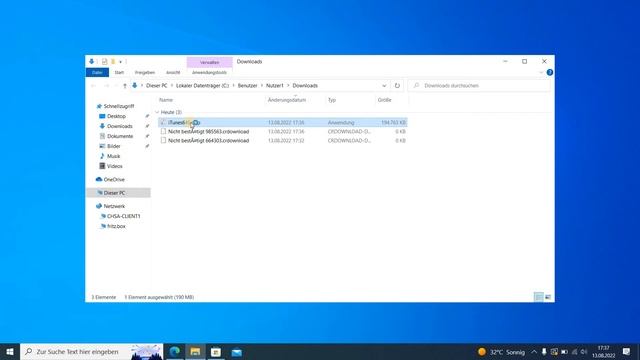Click 'Benutzer' in the address path

[x=248, y=86]
